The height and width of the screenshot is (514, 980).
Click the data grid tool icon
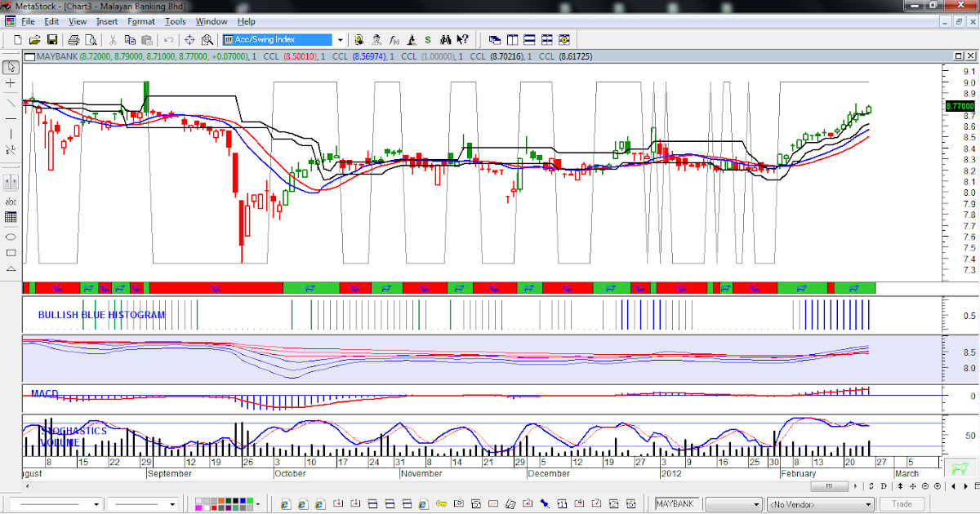pyautogui.click(x=10, y=217)
